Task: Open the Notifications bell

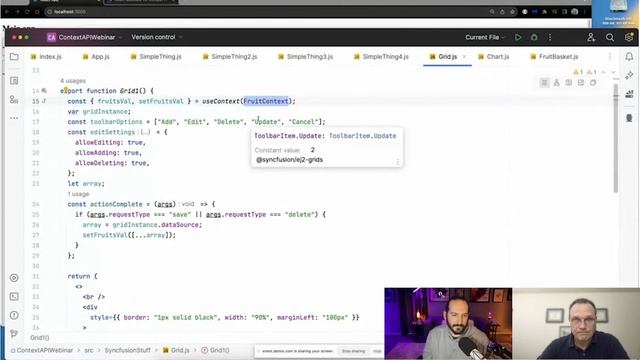Action: (x=629, y=57)
